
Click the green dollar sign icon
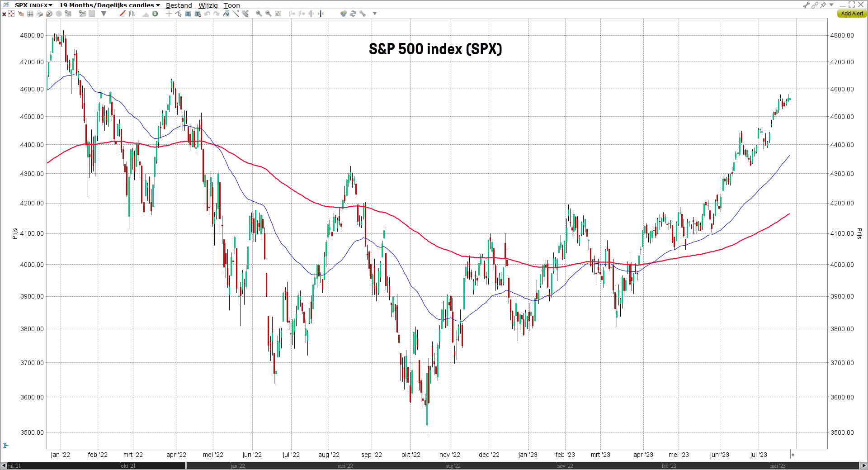tap(155, 14)
